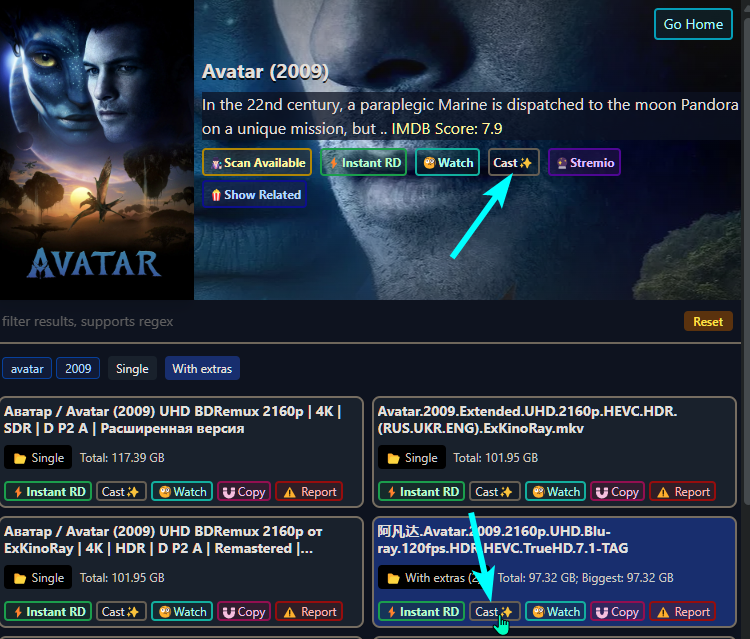Click the Avatar (2009) title text
Viewport: 750px width, 639px height.
click(x=265, y=72)
